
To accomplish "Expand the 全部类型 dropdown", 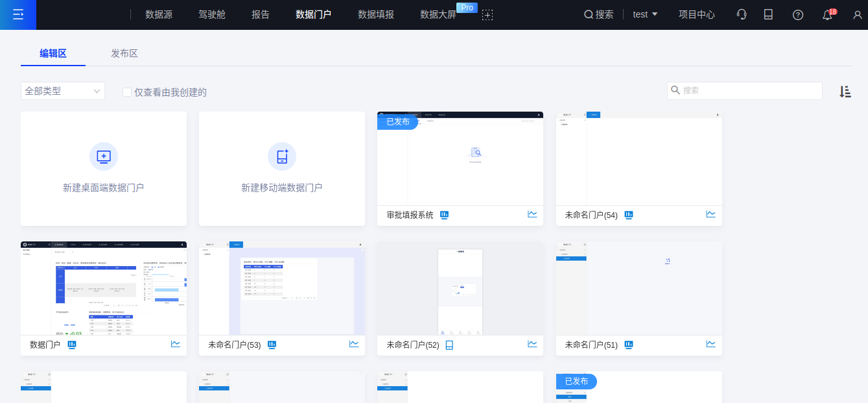I will tap(62, 91).
